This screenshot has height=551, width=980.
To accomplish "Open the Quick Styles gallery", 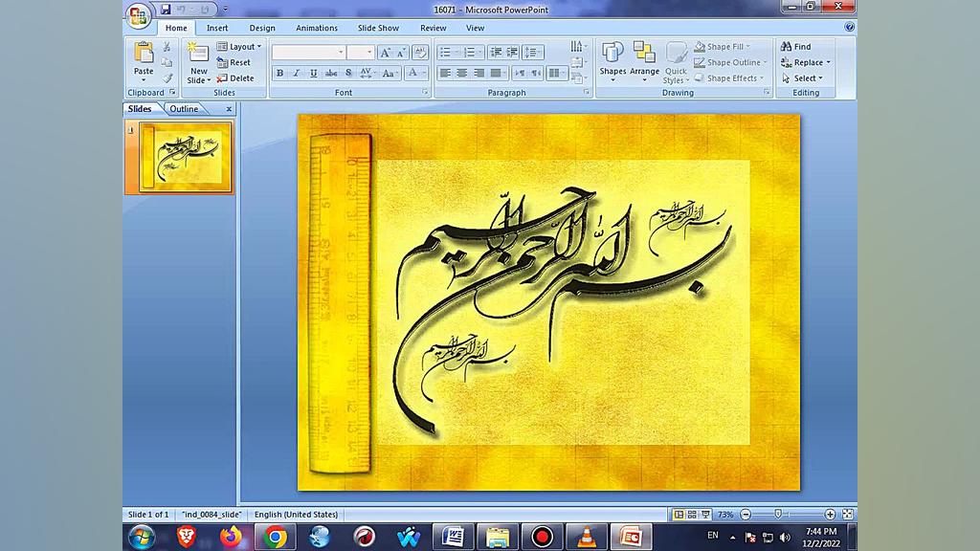I will click(x=676, y=62).
